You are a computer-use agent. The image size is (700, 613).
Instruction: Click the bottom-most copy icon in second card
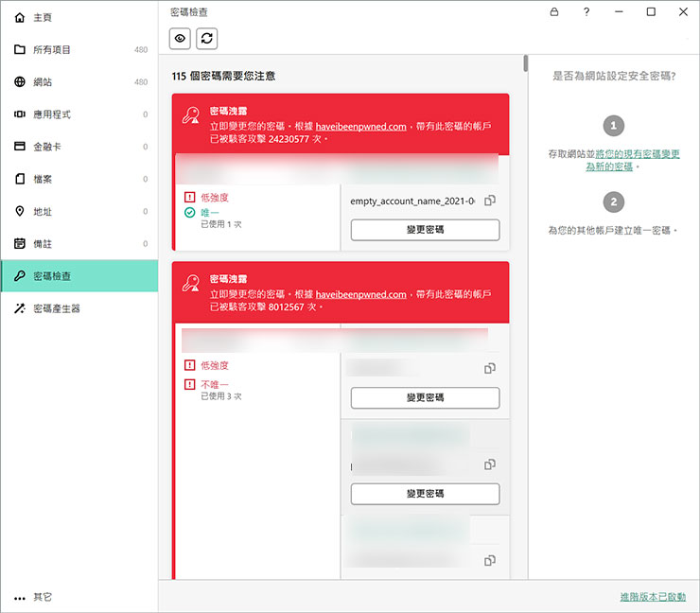click(x=490, y=560)
